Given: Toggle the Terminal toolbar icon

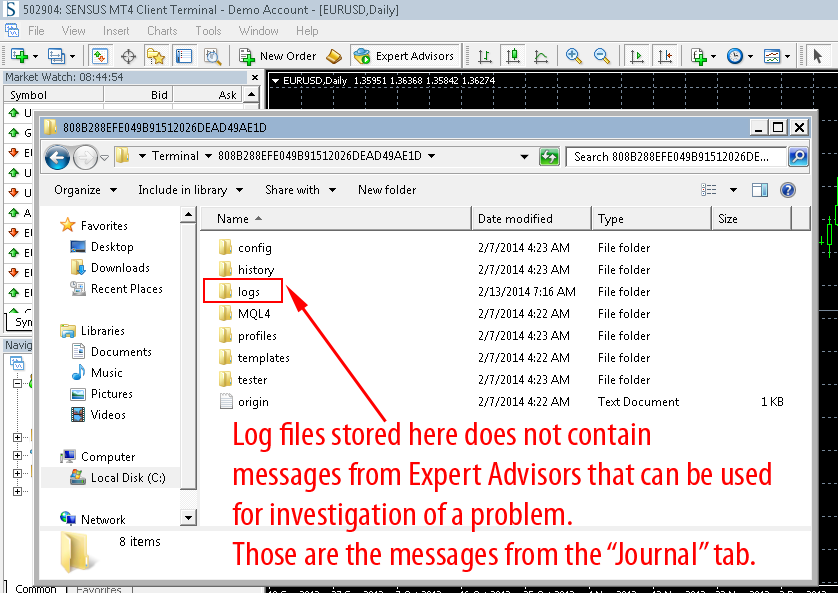Looking at the screenshot, I should point(184,56).
